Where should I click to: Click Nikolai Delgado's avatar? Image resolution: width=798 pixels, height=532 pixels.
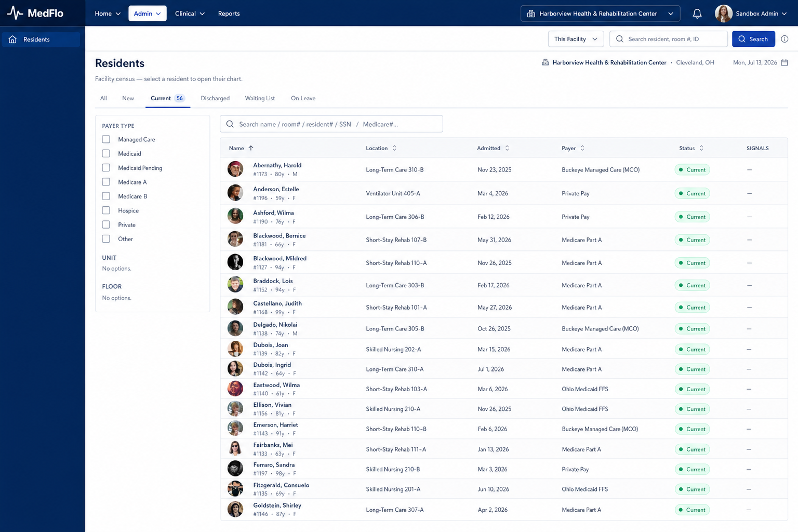coord(235,328)
